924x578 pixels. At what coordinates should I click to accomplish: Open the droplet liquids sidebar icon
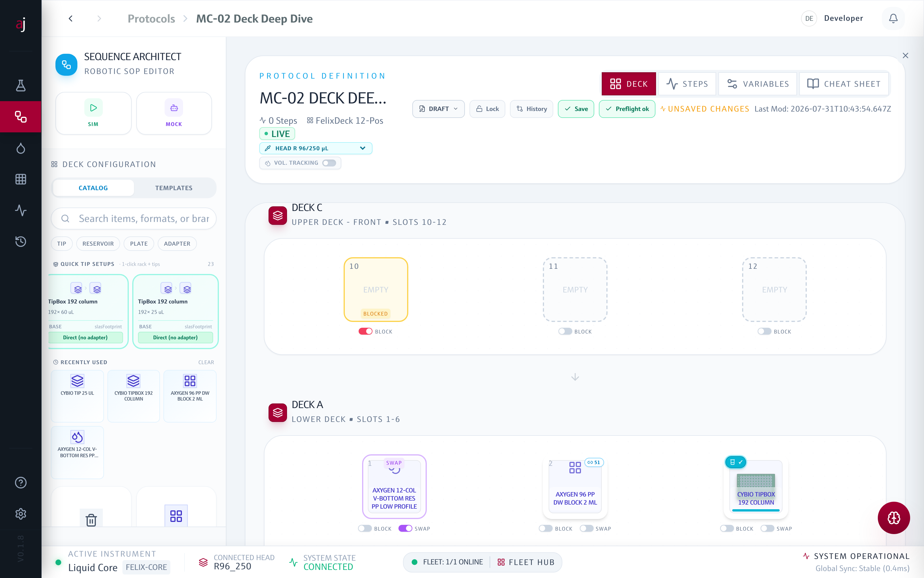21,148
